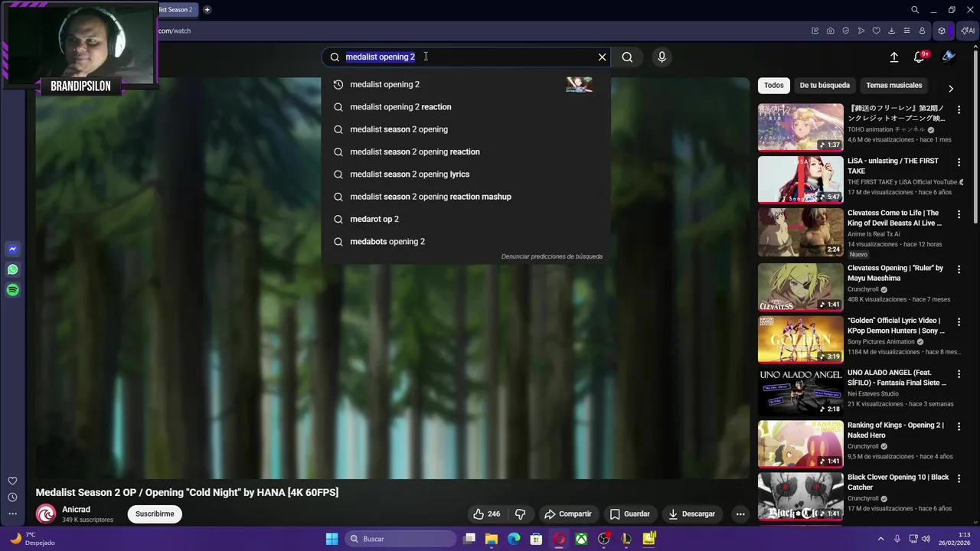Open Opera AI assistant button
The image size is (980, 551).
tap(968, 31)
